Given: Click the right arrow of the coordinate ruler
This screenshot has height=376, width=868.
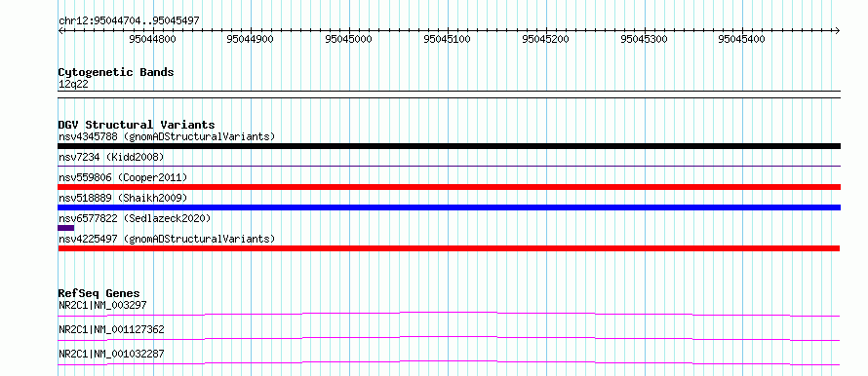Looking at the screenshot, I should coord(838,30).
